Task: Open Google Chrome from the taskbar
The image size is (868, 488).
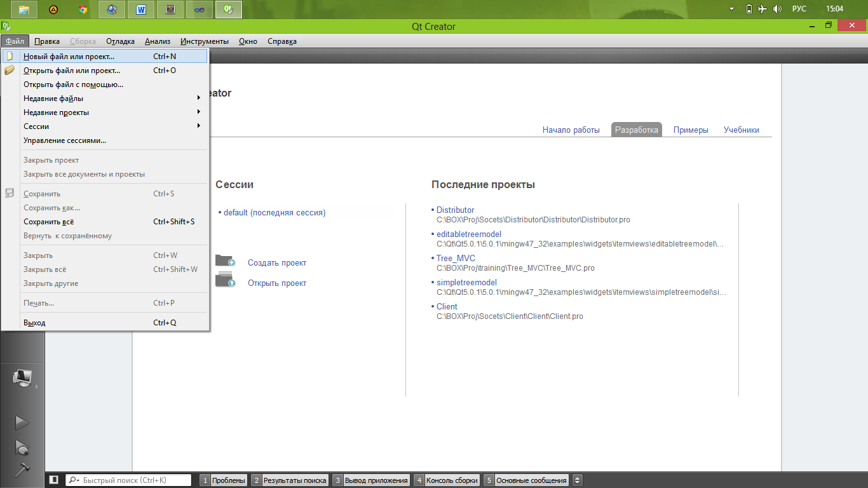Action: [83, 10]
